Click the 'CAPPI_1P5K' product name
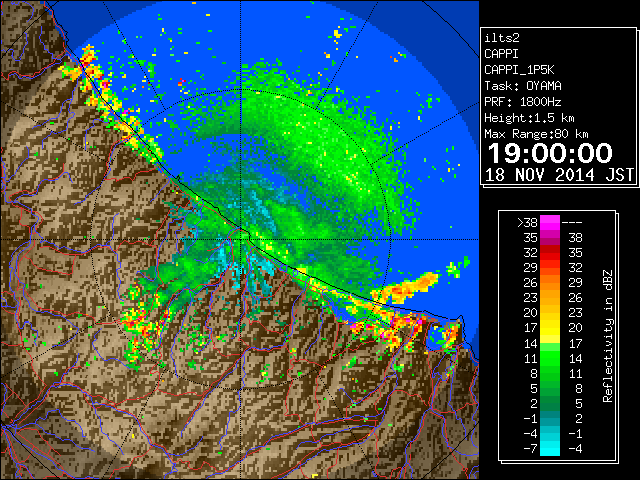Image resolution: width=640 pixels, height=480 pixels. (x=519, y=70)
